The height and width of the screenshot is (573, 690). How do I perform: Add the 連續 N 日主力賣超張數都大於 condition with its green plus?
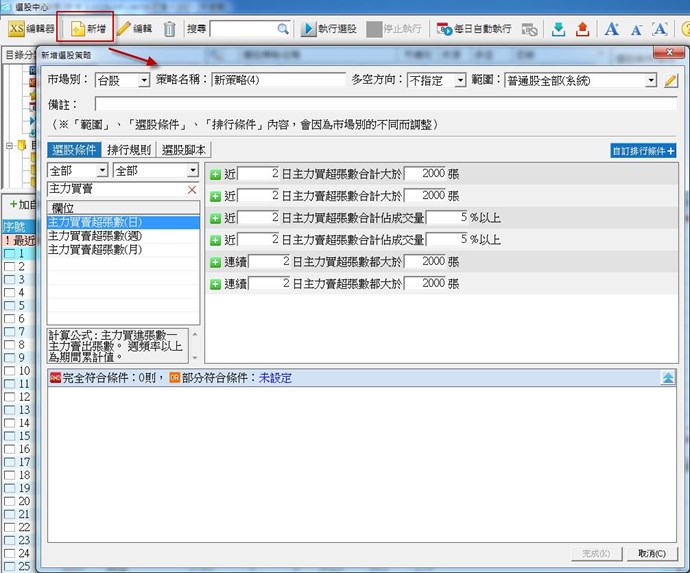(215, 284)
